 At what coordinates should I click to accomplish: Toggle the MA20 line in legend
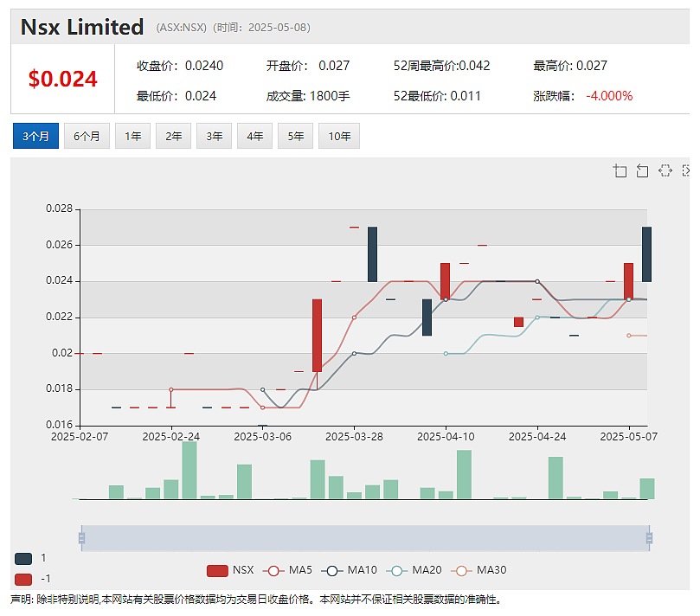tap(414, 570)
